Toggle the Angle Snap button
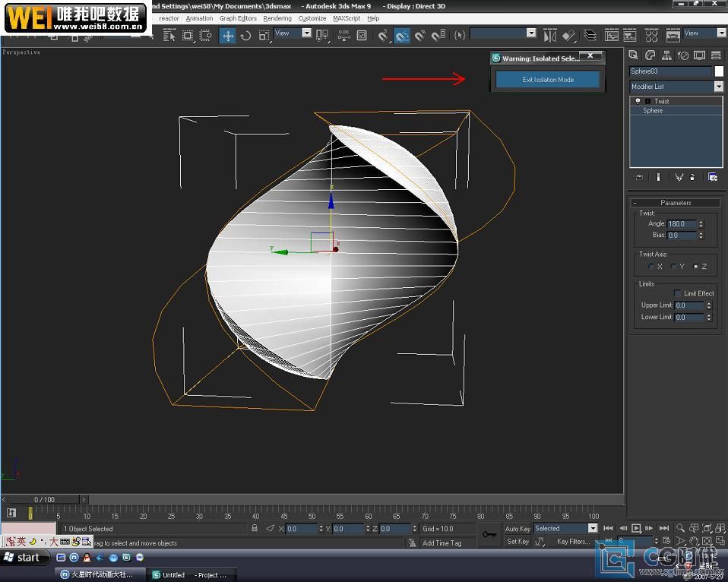The width and height of the screenshot is (728, 582). coord(401,35)
